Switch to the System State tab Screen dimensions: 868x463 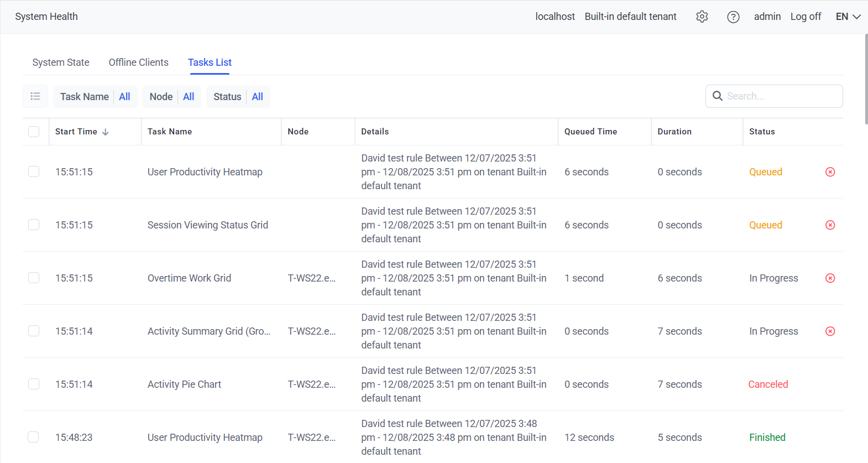[x=61, y=63]
